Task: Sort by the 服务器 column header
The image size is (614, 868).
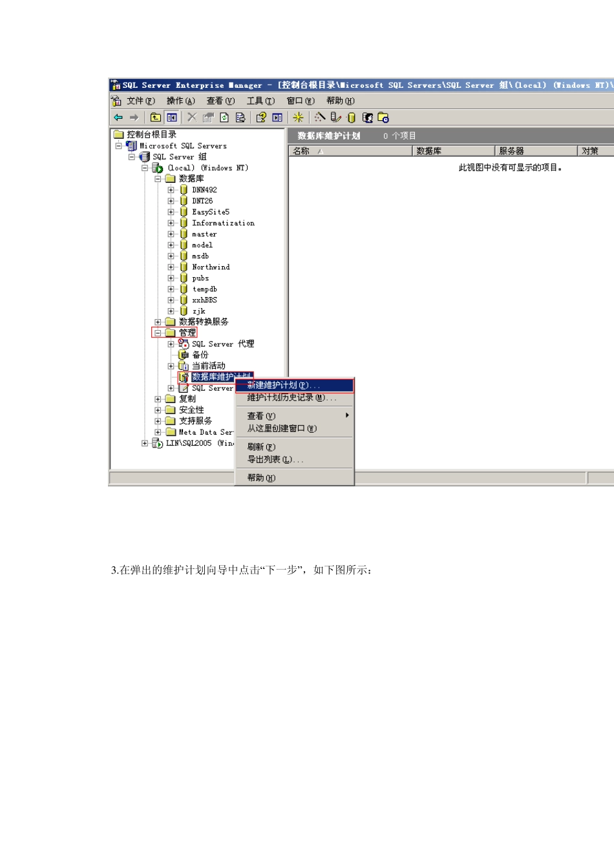Action: [536, 151]
